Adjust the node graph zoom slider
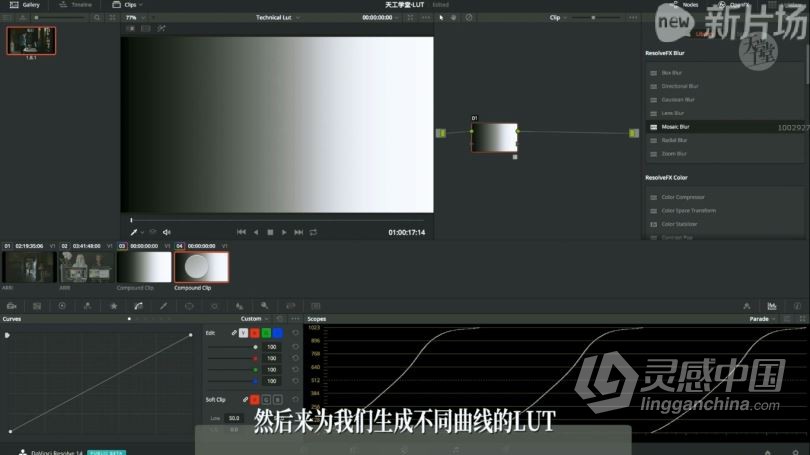Viewport: 810px width, 455px height. point(599,18)
